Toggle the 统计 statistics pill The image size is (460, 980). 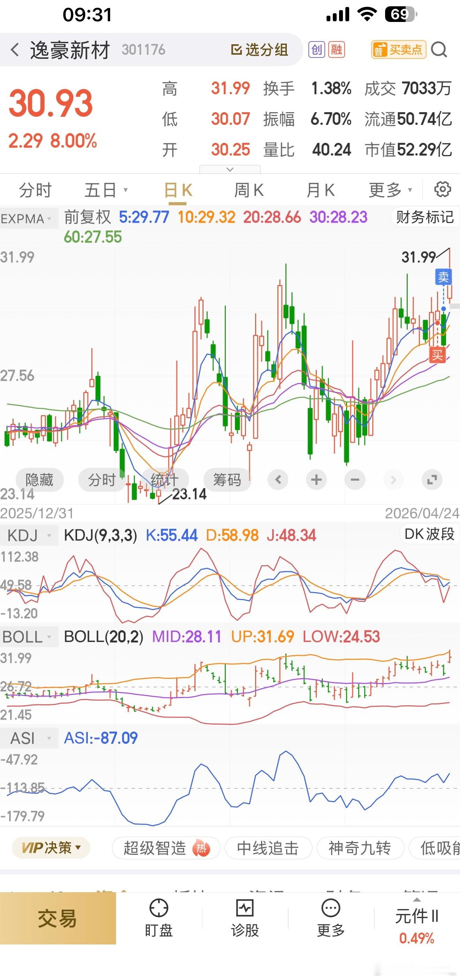coord(164,480)
